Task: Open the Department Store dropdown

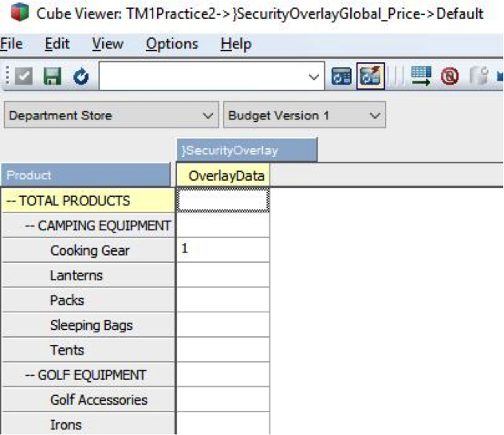Action: [209, 116]
